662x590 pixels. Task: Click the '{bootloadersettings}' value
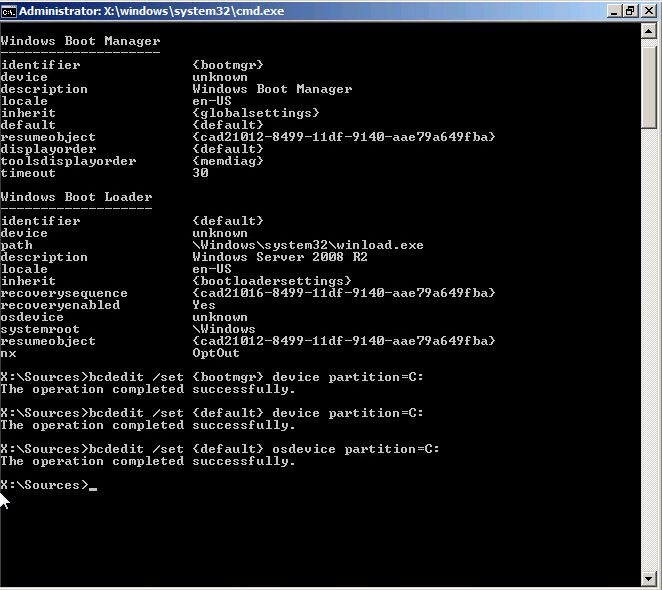coord(272,281)
